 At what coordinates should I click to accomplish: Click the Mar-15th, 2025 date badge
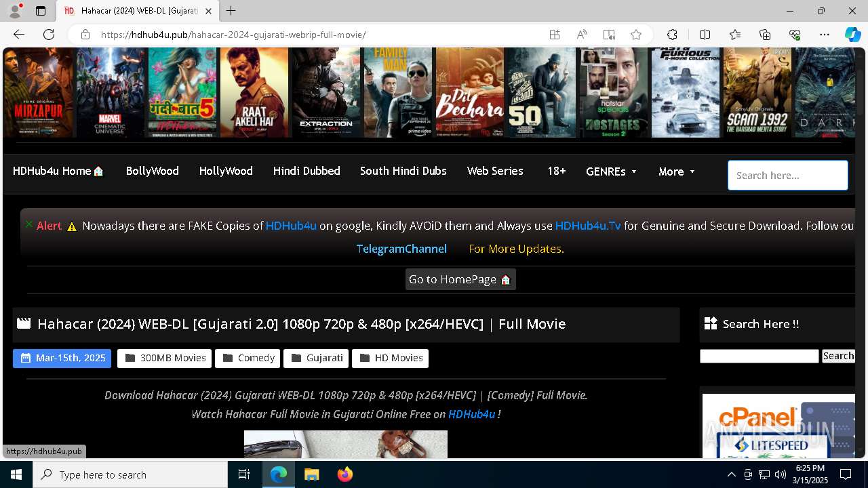tap(62, 358)
